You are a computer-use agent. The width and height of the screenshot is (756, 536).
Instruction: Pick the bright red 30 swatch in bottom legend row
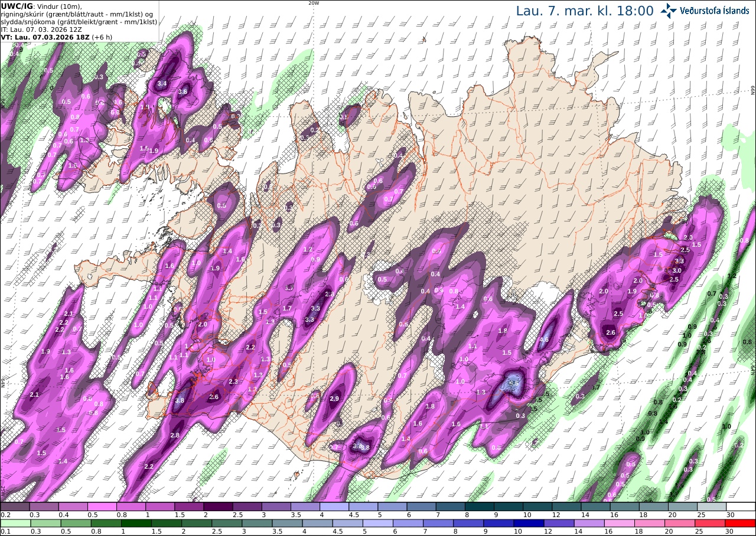[741, 523]
